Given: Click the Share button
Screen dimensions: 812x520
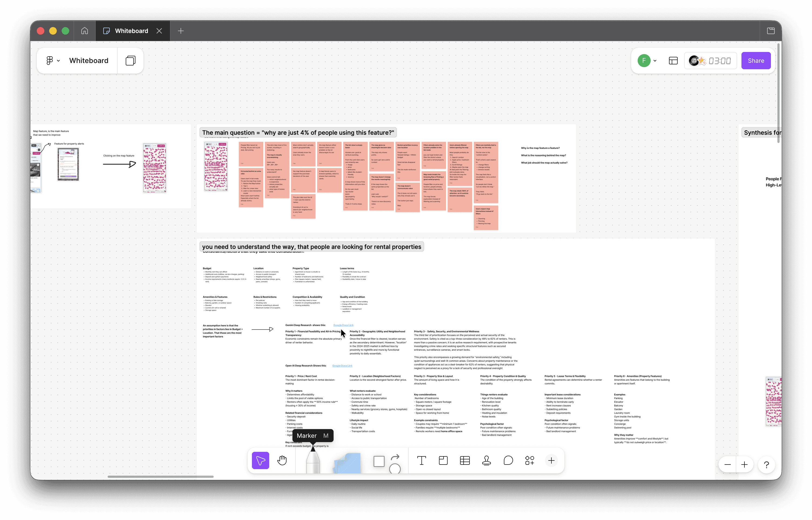Looking at the screenshot, I should pyautogui.click(x=756, y=61).
